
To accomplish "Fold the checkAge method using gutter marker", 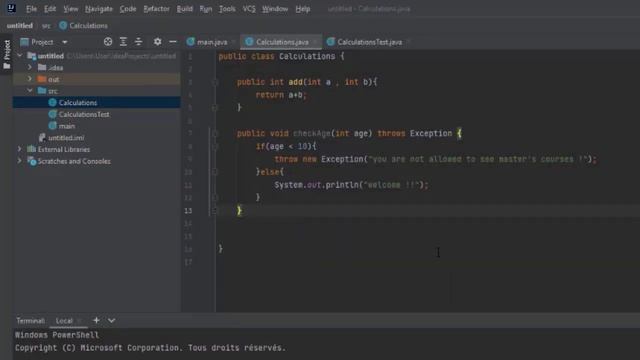I will [x=215, y=133].
